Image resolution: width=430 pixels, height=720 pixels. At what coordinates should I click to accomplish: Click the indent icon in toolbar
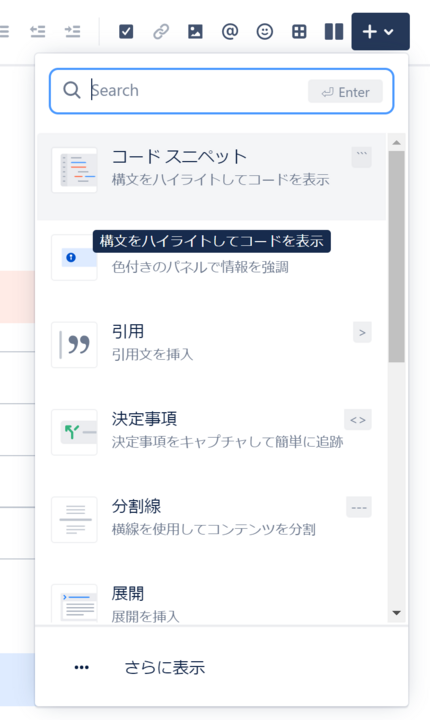pos(73,31)
